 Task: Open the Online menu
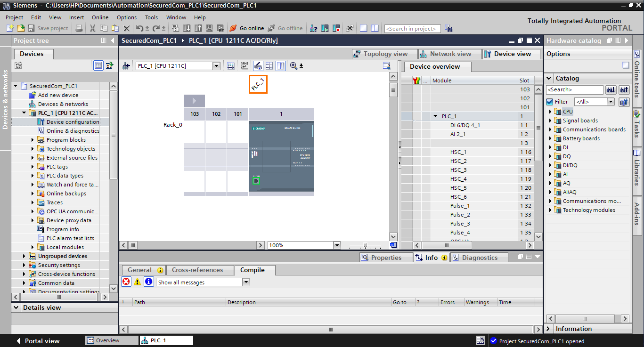100,17
